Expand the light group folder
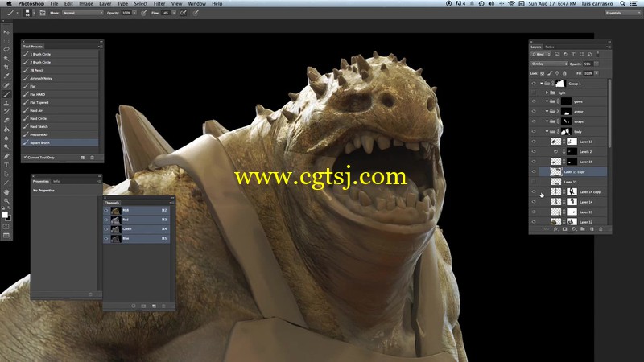The width and height of the screenshot is (644, 362). tap(547, 93)
